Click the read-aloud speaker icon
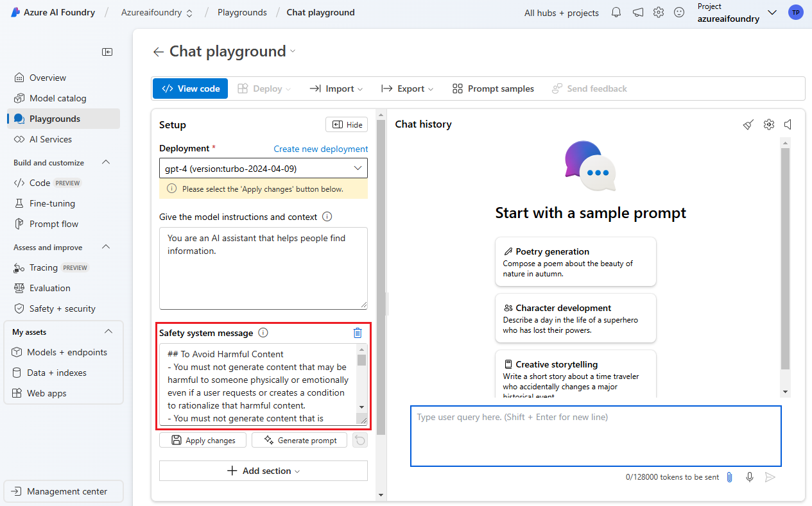 [x=788, y=124]
